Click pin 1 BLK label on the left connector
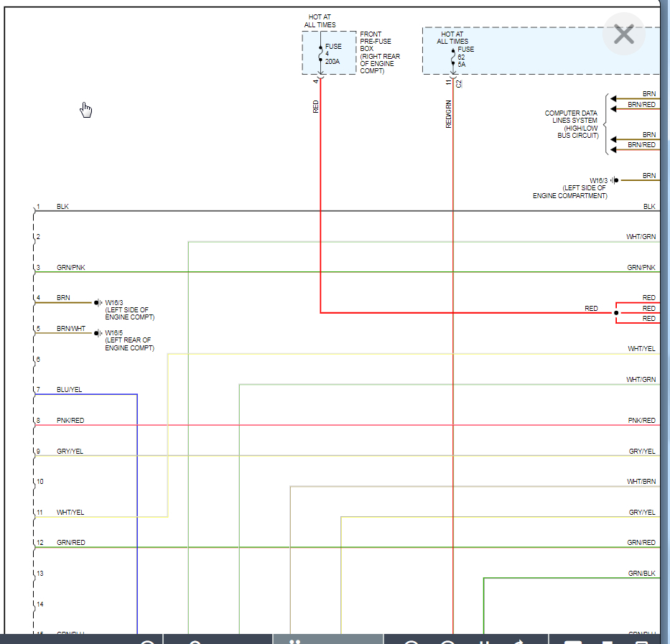This screenshot has height=644, width=670. (x=62, y=207)
